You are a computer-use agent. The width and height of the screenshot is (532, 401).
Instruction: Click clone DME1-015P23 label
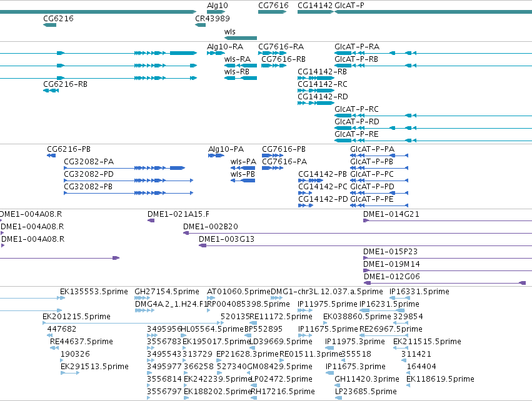pyautogui.click(x=390, y=252)
